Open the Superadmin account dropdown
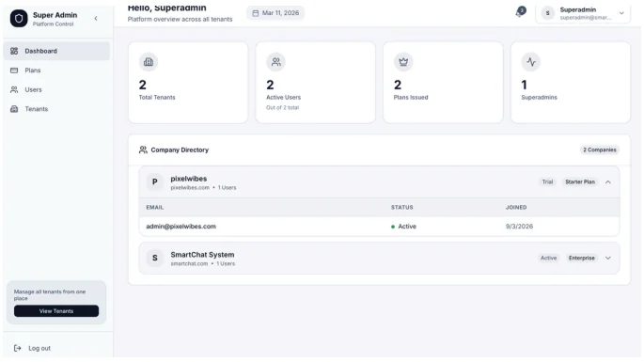 tap(583, 13)
